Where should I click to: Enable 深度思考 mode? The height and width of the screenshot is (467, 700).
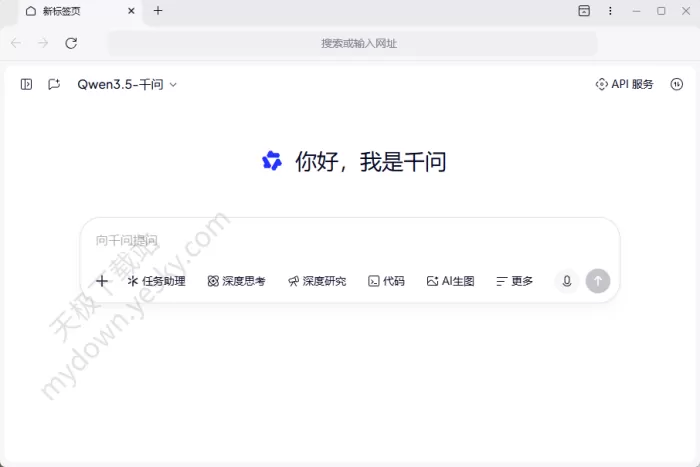click(x=237, y=281)
